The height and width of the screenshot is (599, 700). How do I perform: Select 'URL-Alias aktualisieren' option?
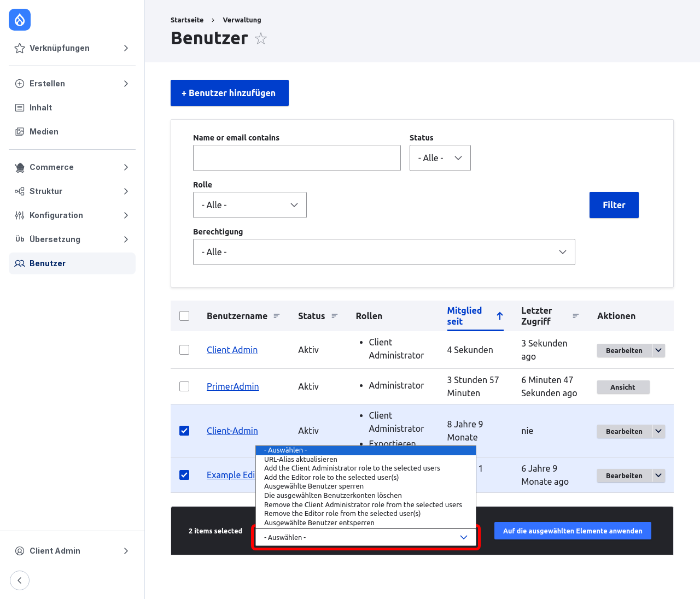366,460
